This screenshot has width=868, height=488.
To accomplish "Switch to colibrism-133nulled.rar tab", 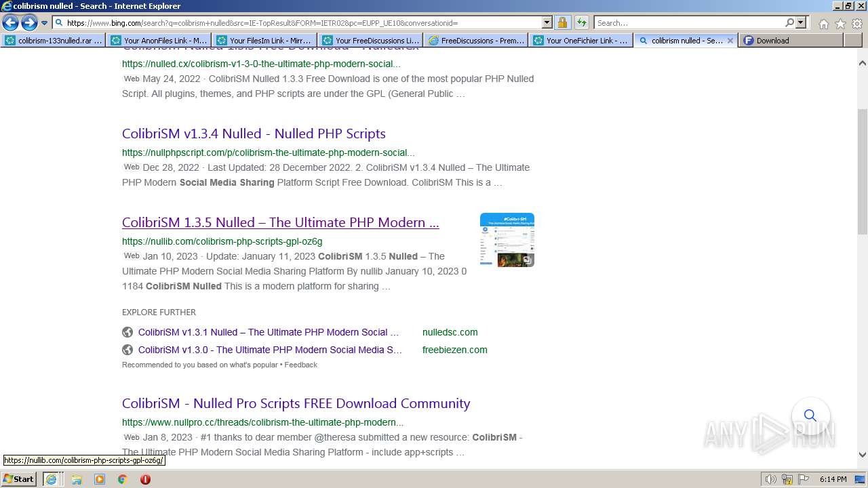I will pyautogui.click(x=54, y=41).
